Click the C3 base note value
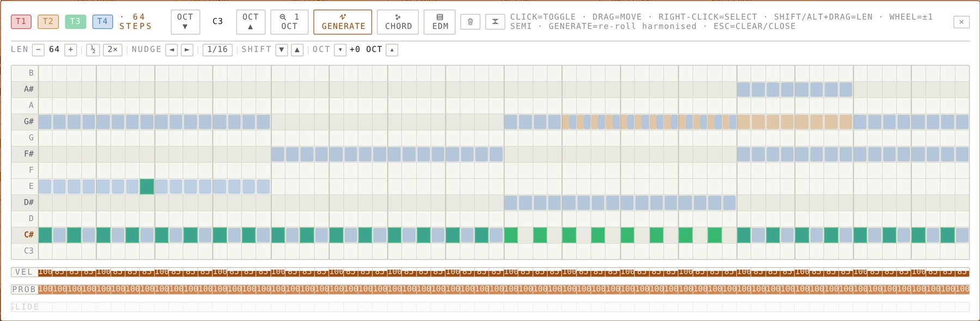This screenshot has height=321, width=980. tap(218, 22)
